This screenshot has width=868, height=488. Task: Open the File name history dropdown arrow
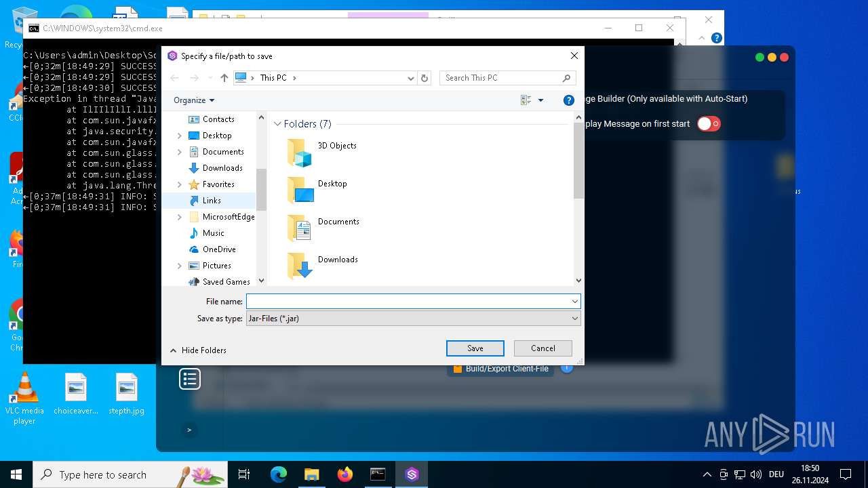tap(575, 301)
